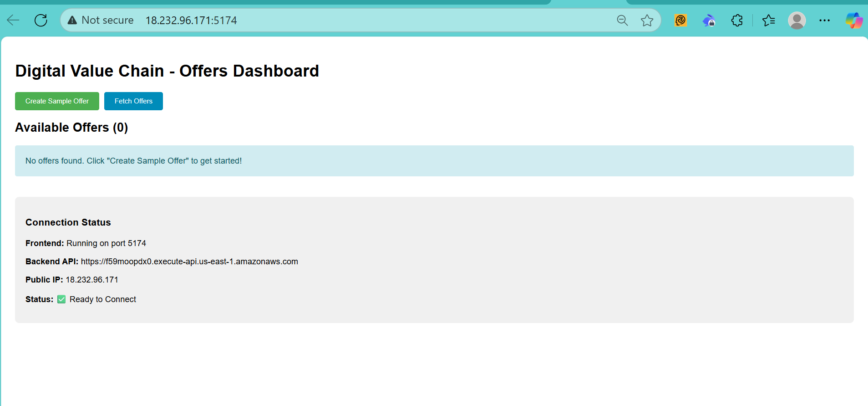This screenshot has width=868, height=406.
Task: Launch the Copilot sidebar icon
Action: pos(854,20)
